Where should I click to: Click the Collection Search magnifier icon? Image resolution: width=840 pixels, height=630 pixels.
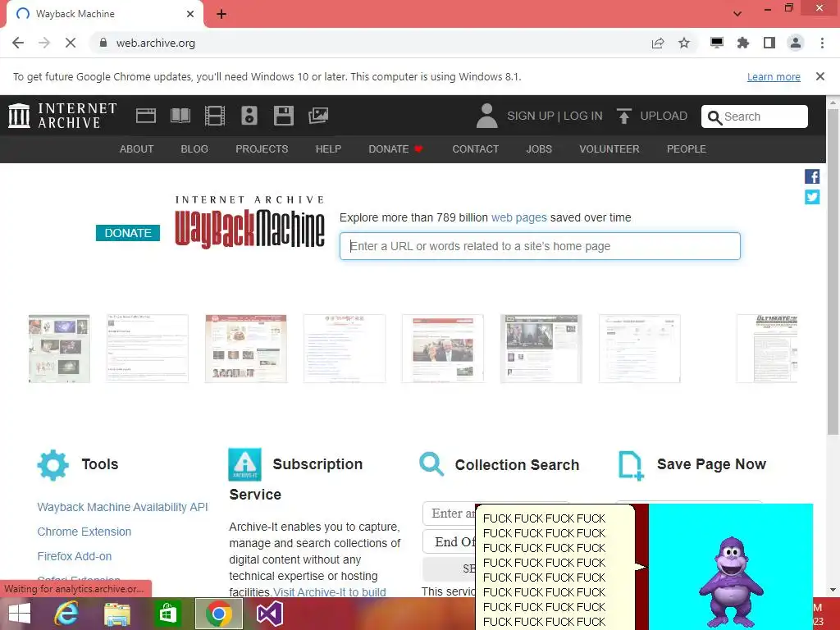click(x=431, y=464)
